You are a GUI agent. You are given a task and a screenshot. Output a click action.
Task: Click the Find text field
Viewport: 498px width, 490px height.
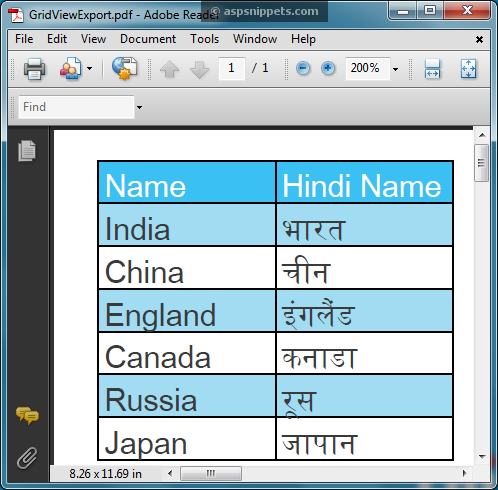76,107
